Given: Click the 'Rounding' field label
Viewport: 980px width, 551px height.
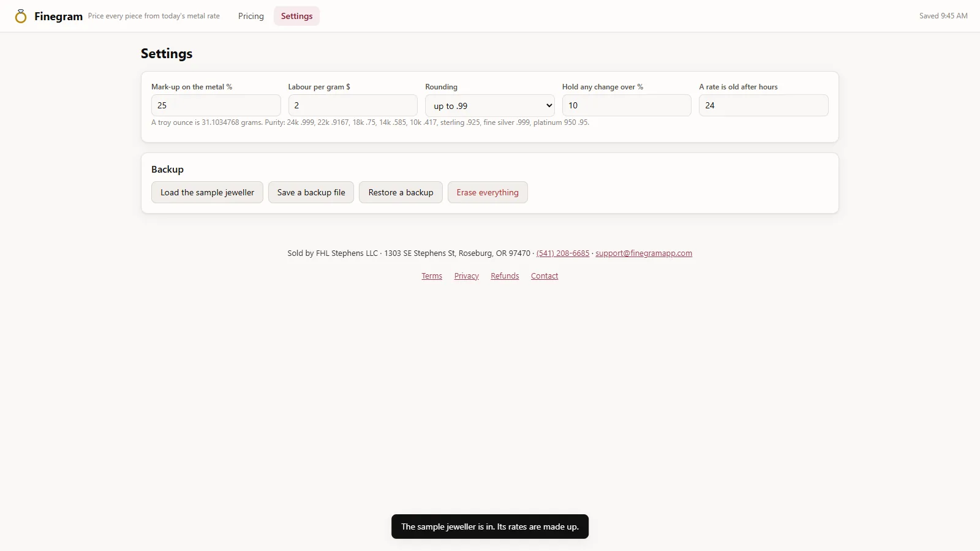Looking at the screenshot, I should (441, 87).
